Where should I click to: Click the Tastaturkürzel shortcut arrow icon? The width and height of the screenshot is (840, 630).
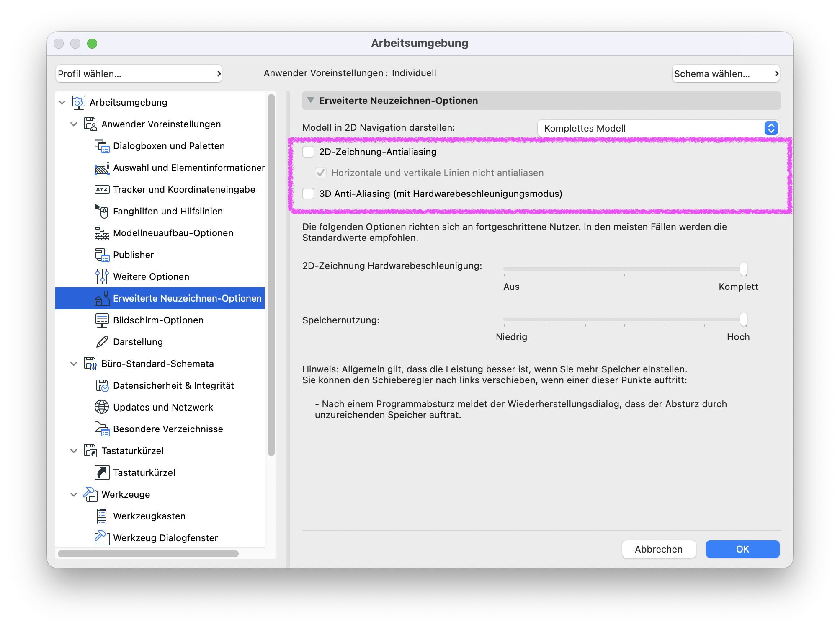point(102,472)
